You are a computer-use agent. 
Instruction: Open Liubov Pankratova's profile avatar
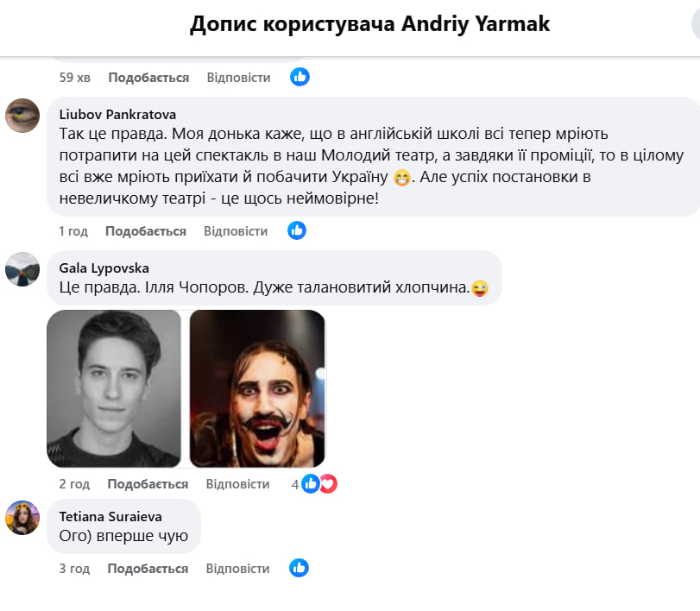click(x=22, y=116)
